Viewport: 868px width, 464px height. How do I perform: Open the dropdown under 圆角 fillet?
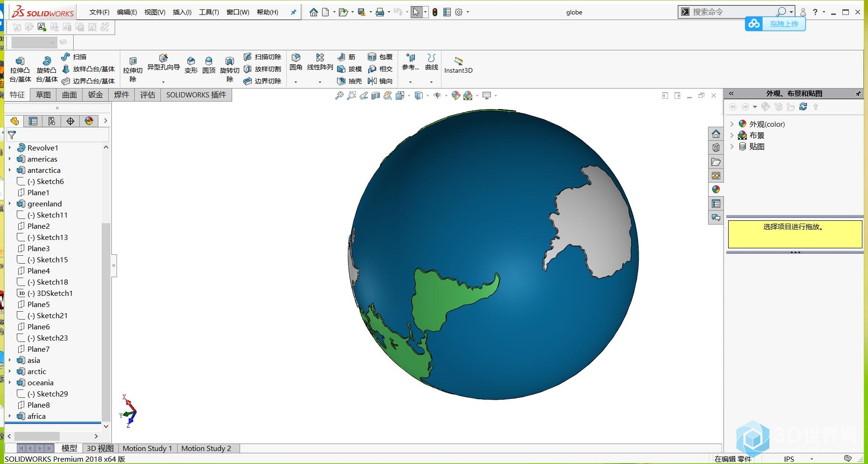296,82
